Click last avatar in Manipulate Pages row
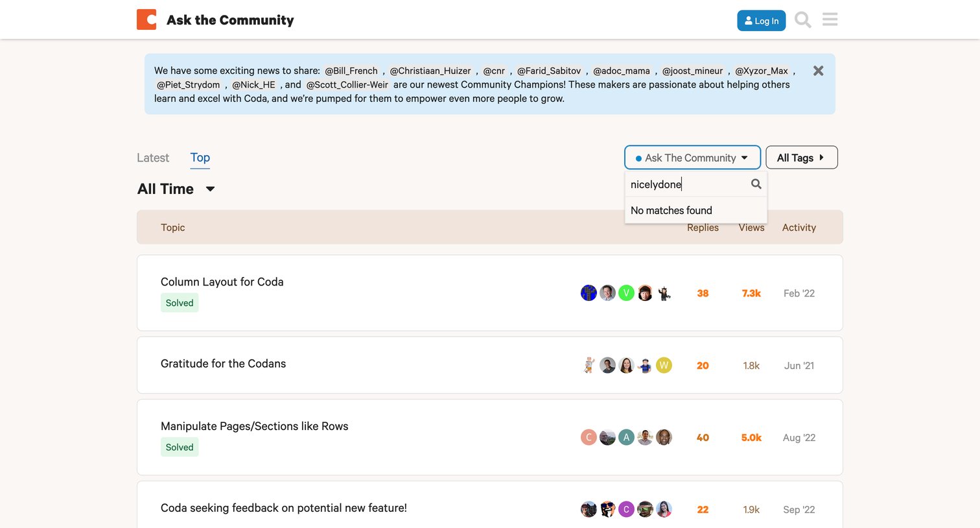 tap(664, 437)
